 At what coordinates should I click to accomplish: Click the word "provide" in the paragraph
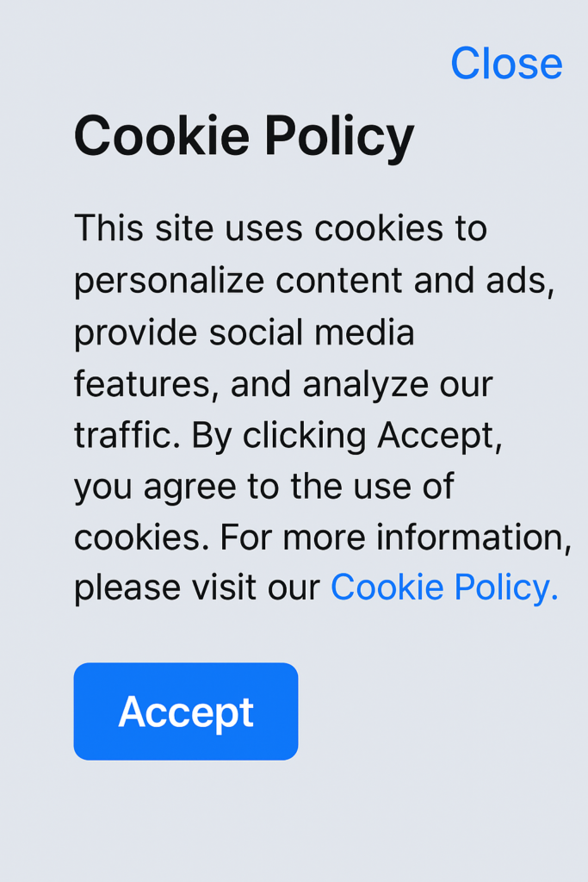[x=135, y=333]
